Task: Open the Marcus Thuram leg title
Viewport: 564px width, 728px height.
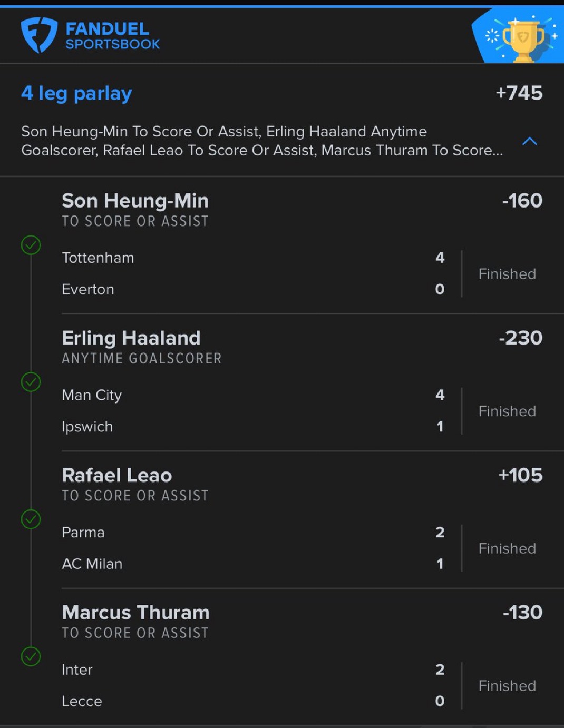Action: coord(135,613)
